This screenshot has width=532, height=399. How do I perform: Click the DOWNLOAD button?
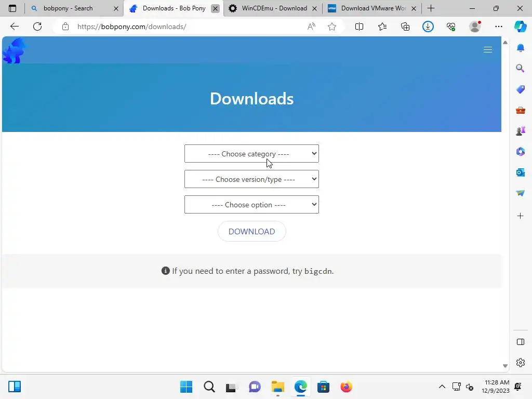pyautogui.click(x=252, y=231)
